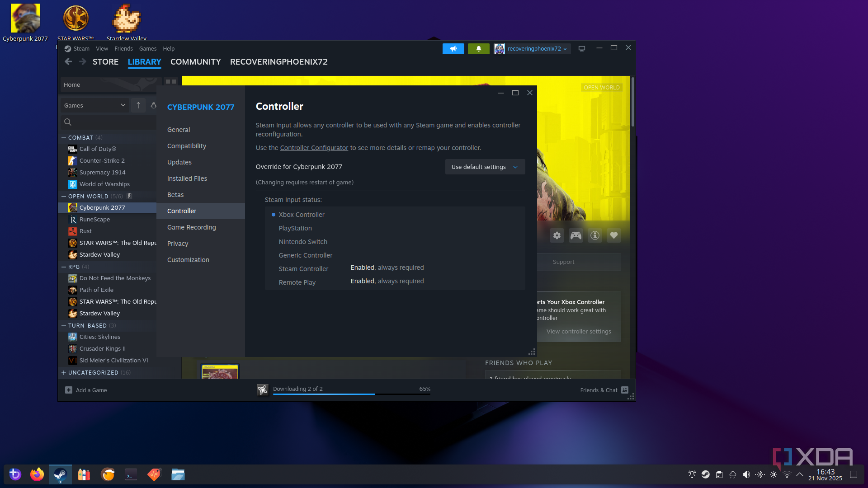
Task: Add Cyberpunk 2077 to favorites heart icon
Action: click(614, 235)
